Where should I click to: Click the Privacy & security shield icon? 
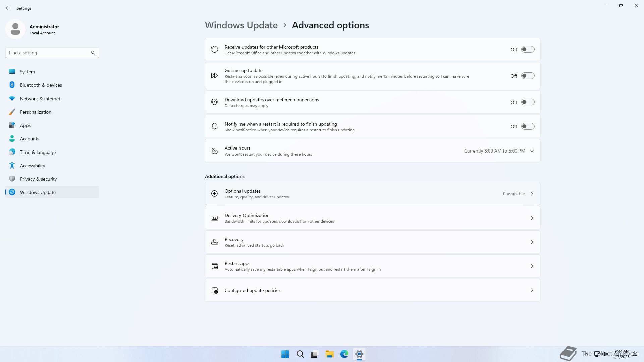12,179
